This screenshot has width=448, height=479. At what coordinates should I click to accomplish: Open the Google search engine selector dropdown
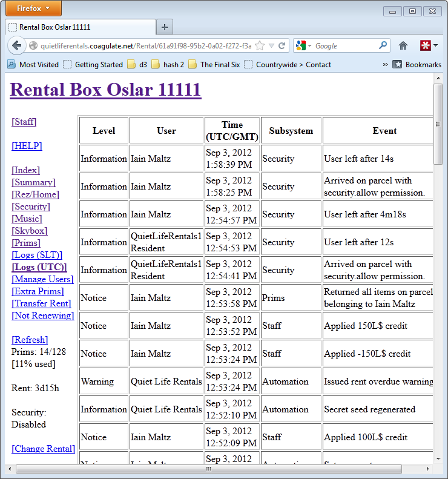[305, 45]
